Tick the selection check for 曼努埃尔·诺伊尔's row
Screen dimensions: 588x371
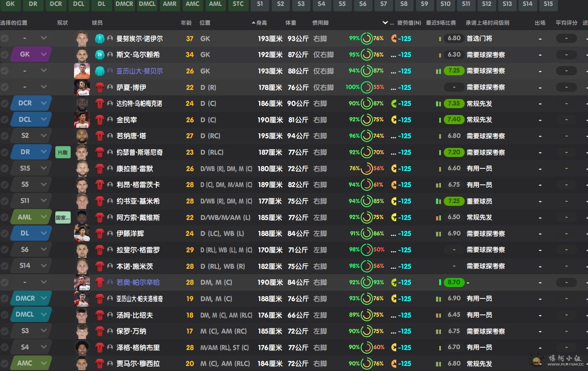5,39
